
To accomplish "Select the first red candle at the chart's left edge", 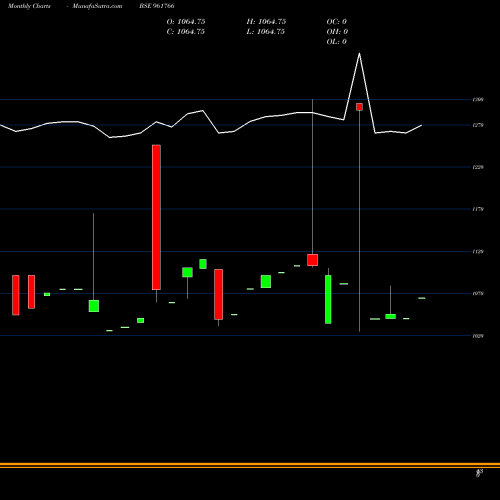I will pyautogui.click(x=16, y=295).
